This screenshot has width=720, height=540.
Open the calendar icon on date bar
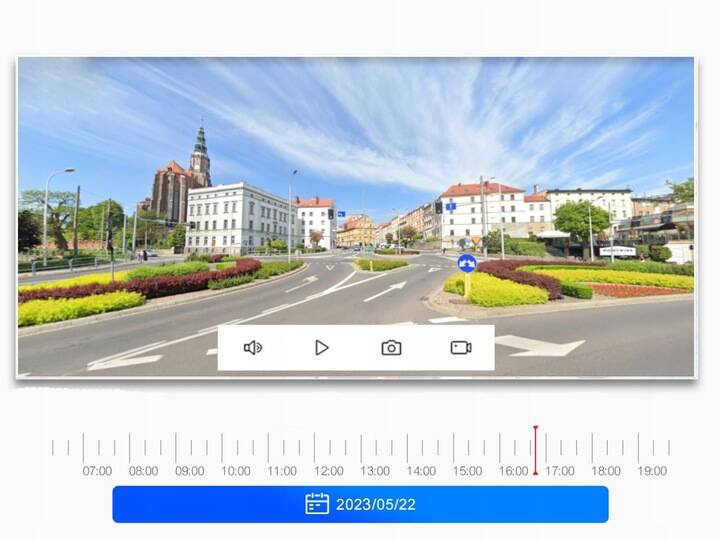pos(317,504)
